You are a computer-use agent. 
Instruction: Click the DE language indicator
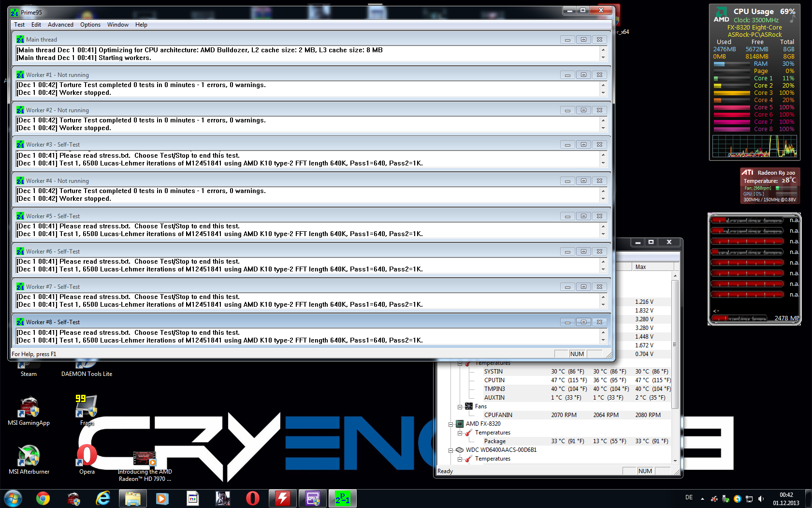[x=689, y=497]
